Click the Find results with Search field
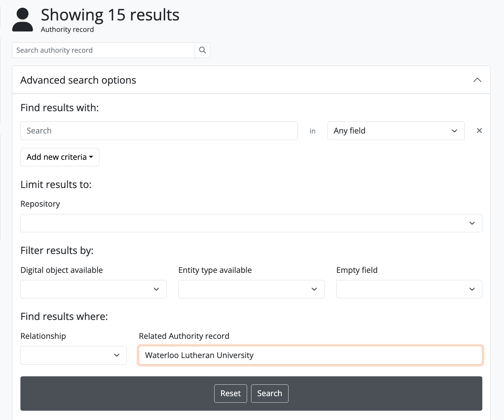 pos(159,131)
